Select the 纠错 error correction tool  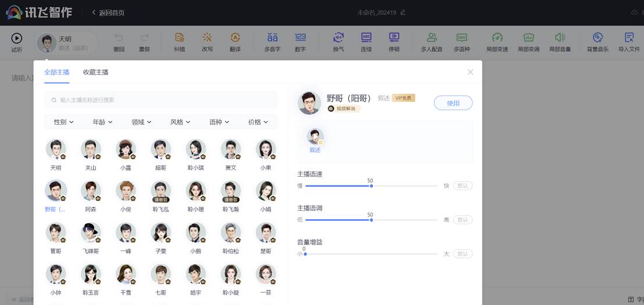[179, 38]
